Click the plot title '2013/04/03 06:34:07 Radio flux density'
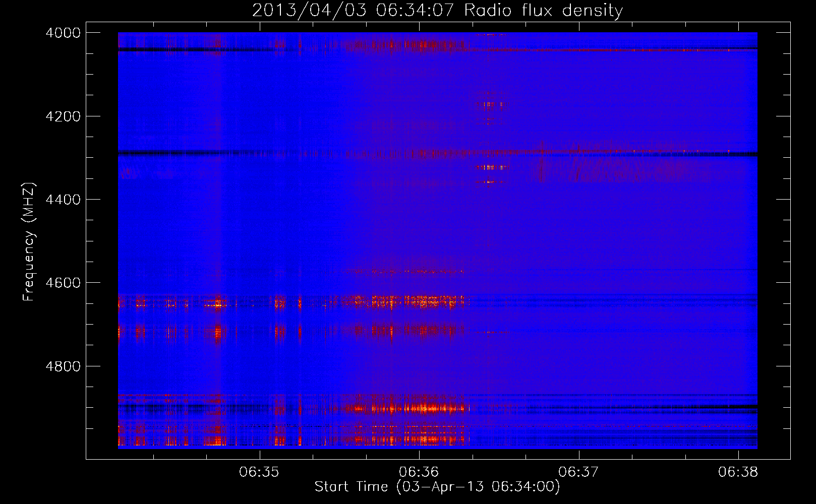The image size is (816, 504). coord(438,10)
